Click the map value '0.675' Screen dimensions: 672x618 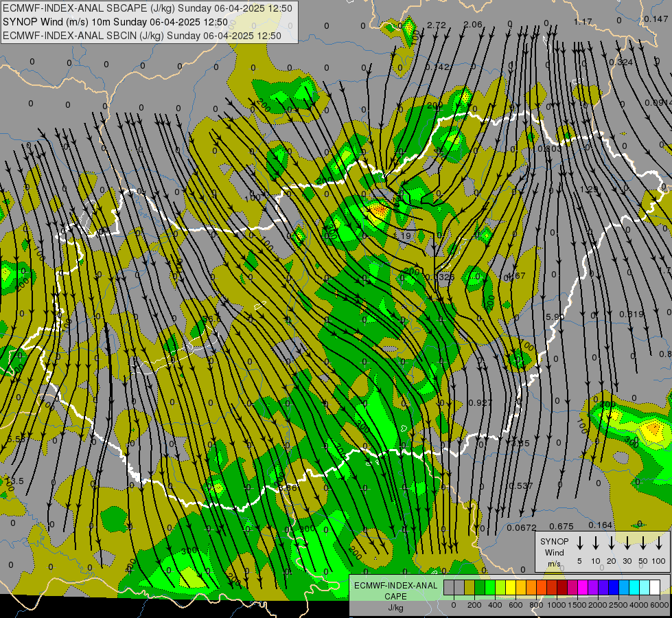[561, 526]
